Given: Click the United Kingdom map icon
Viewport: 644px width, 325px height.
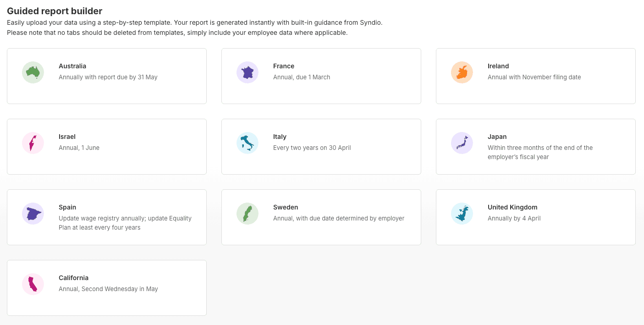Looking at the screenshot, I should [462, 214].
